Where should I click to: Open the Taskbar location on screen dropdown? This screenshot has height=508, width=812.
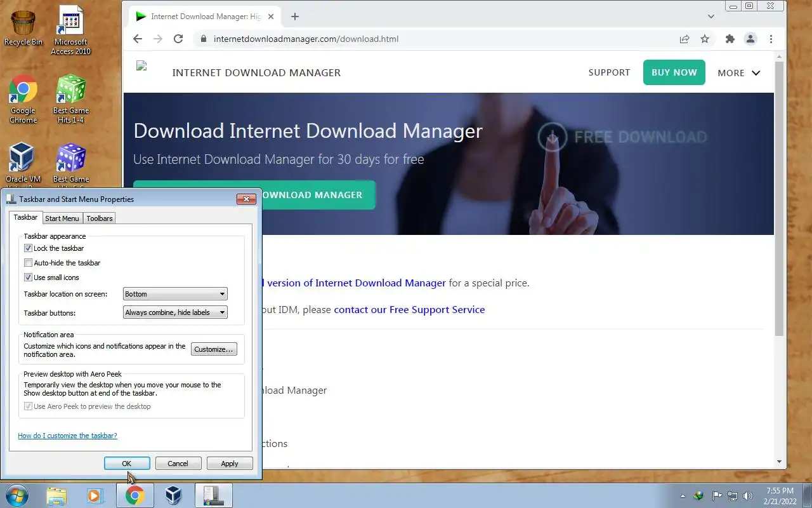pos(174,294)
